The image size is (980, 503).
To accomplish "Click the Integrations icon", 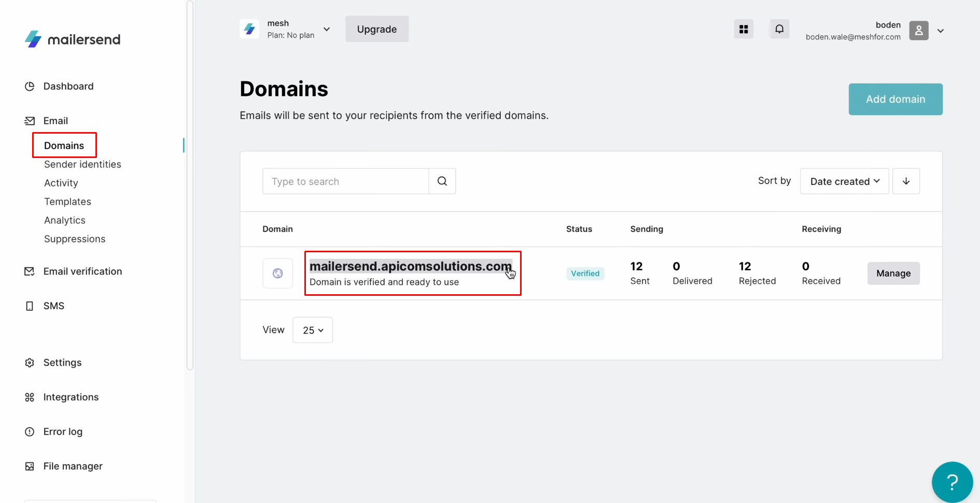I will point(30,397).
